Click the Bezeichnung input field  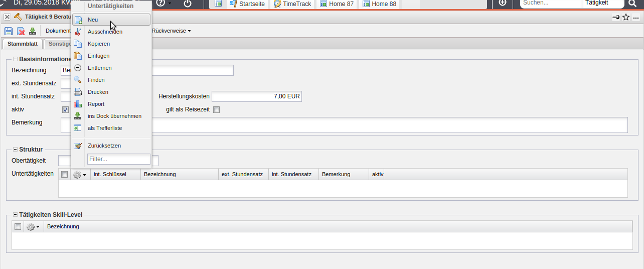point(147,70)
